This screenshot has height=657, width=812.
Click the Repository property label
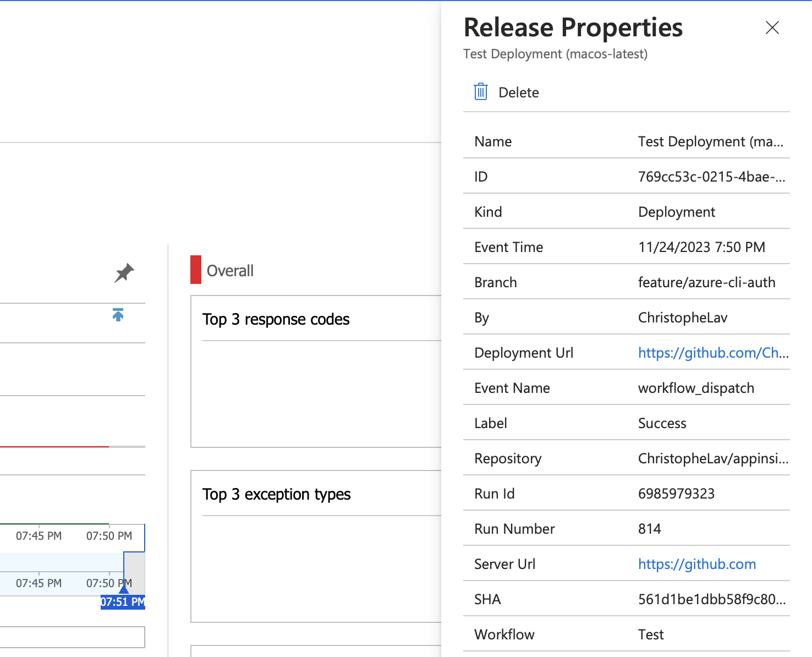(x=508, y=458)
